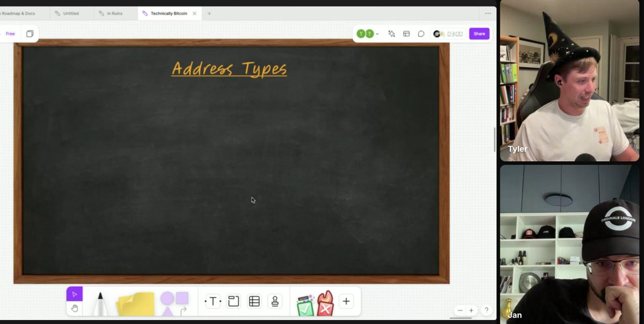Screen dimensions: 644x324
Task: Switch to the Untitled tab
Action: 71,13
